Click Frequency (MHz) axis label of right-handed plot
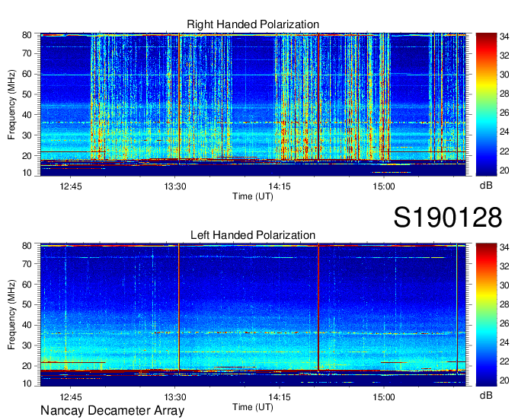 [x=11, y=104]
